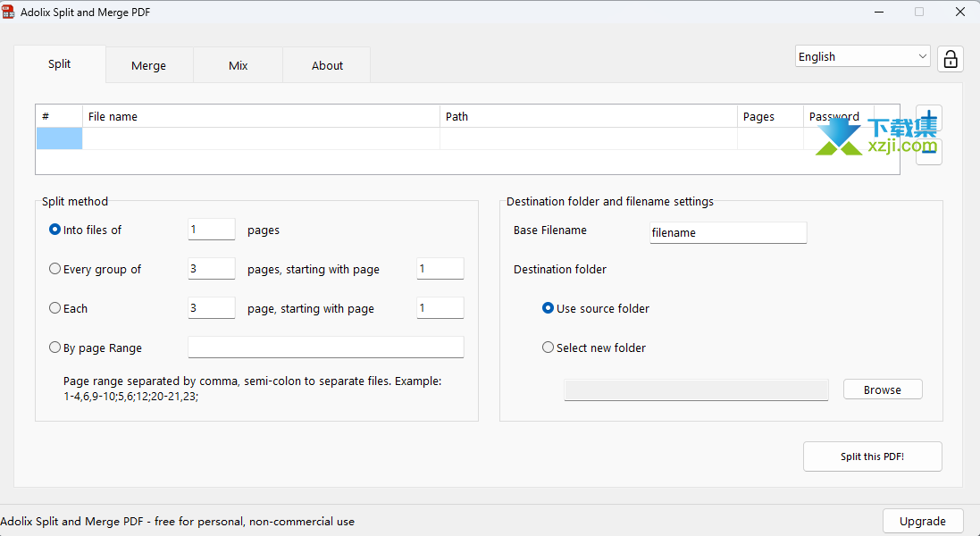Click the Base Filename text field
This screenshot has height=536, width=980.
[727, 232]
